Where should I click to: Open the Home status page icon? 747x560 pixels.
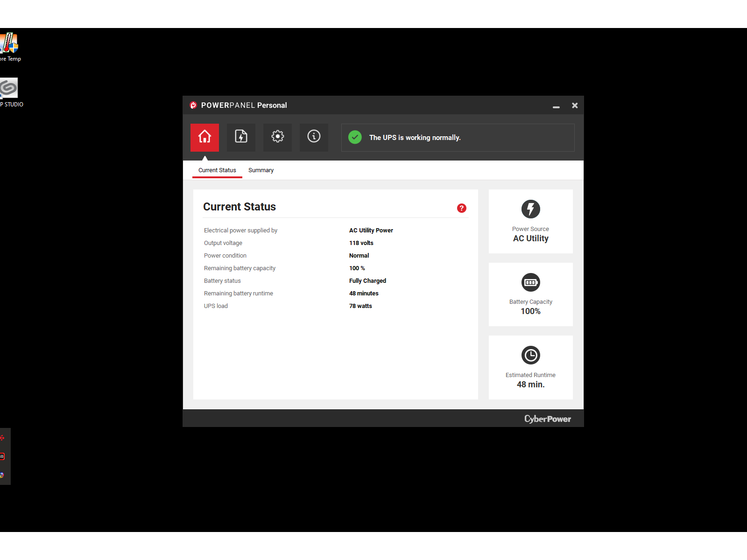(204, 137)
